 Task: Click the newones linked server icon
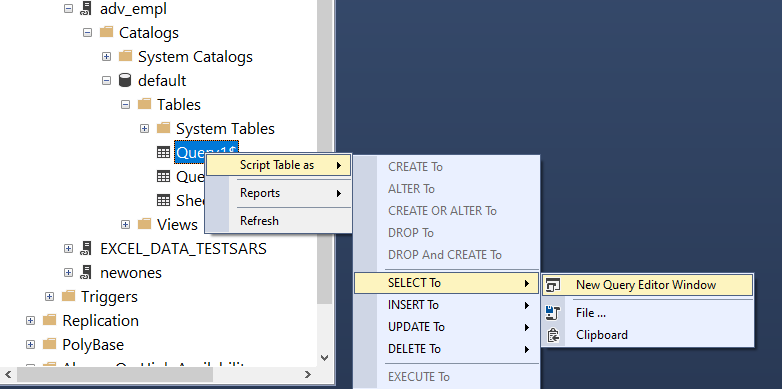point(86,273)
